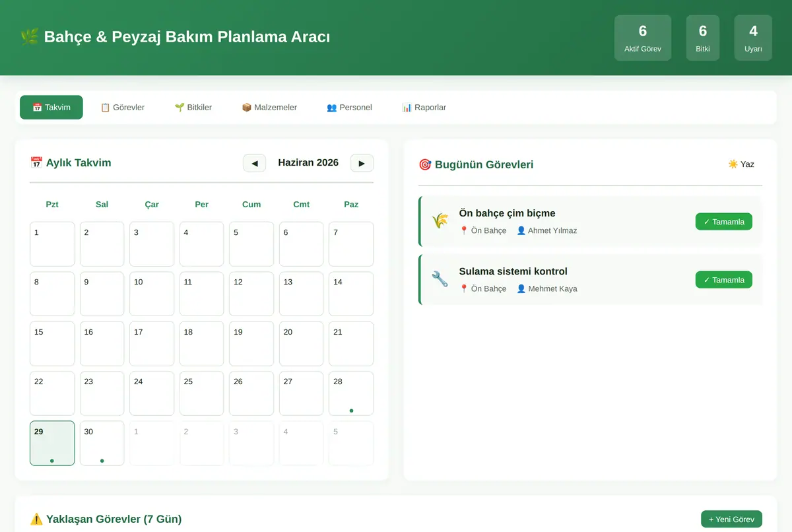Click the Ahmet Yılmaz assignee name

pos(552,230)
